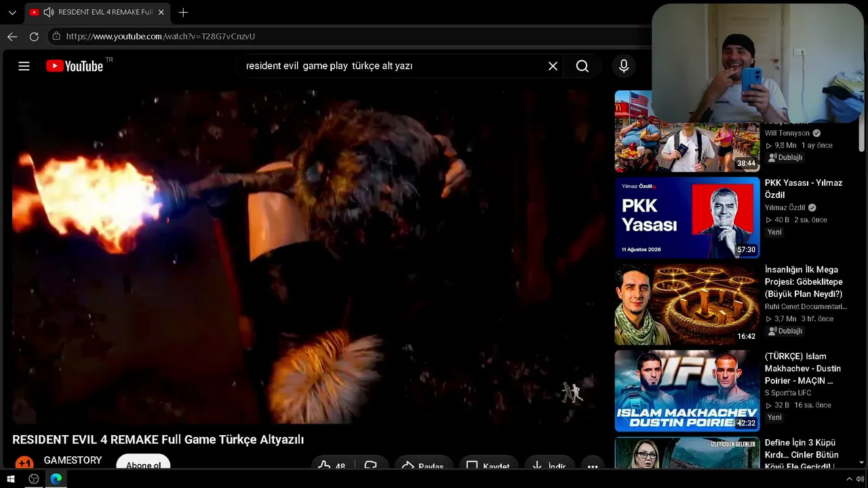Open the PKK Yasası video thumbnail
868x488 pixels.
tap(687, 218)
